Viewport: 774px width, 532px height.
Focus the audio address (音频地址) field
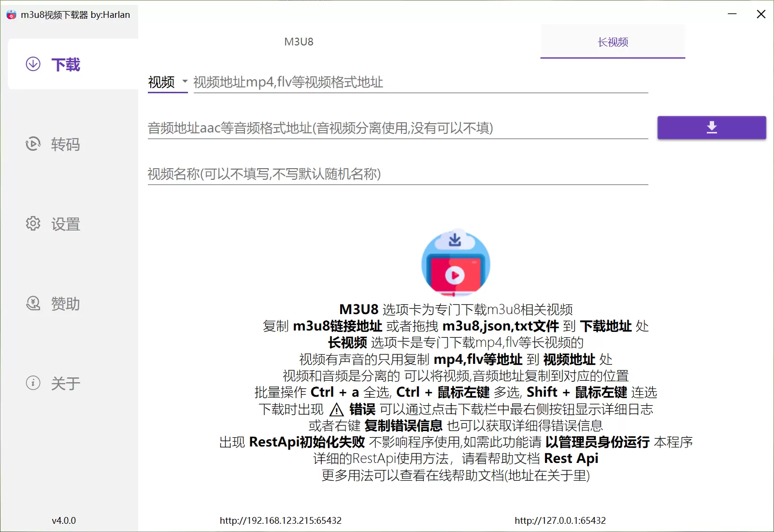tap(398, 128)
